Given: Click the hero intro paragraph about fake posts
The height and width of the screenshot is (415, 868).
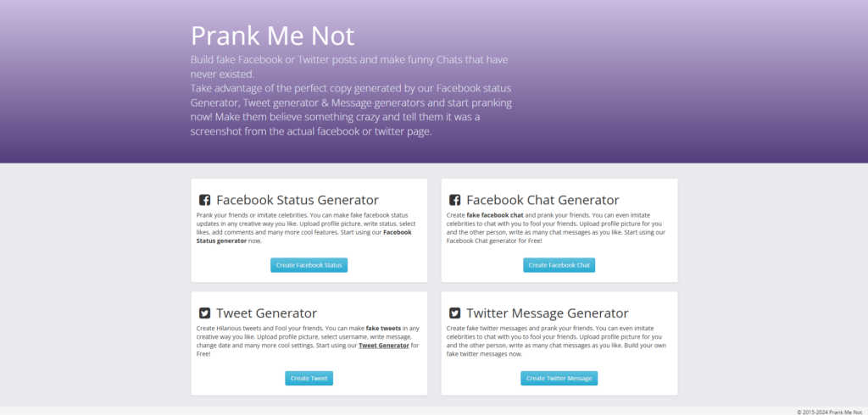Looking at the screenshot, I should point(351,95).
